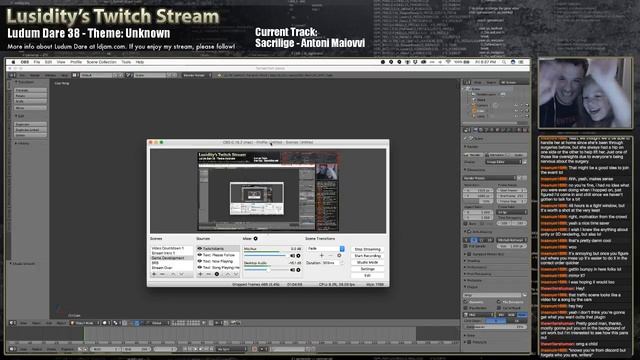
Task: Move source down arrow in Sources panel
Action: 236,274
